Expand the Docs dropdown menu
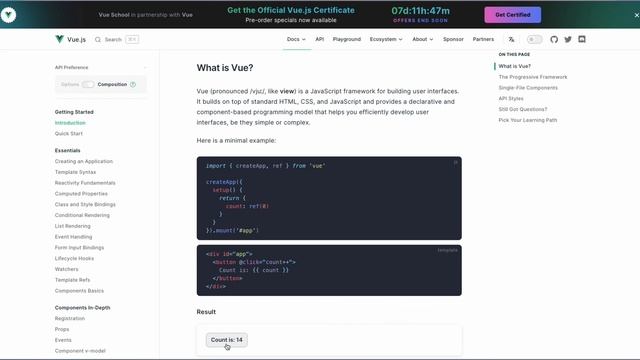640x360 pixels. (296, 39)
